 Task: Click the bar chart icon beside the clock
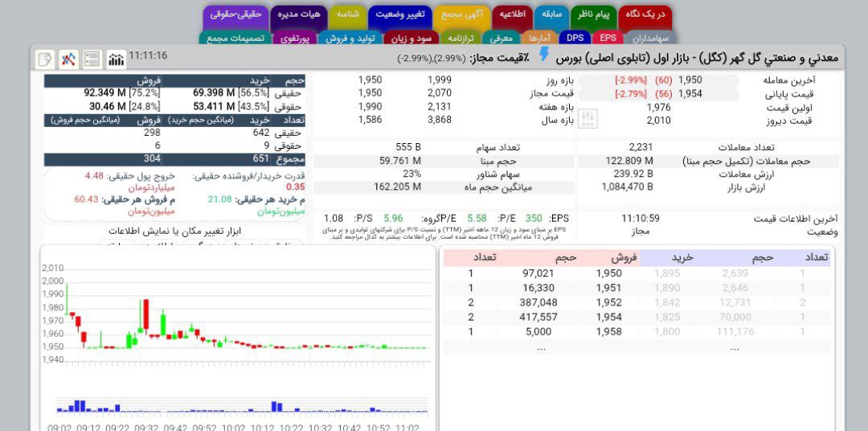point(116,59)
